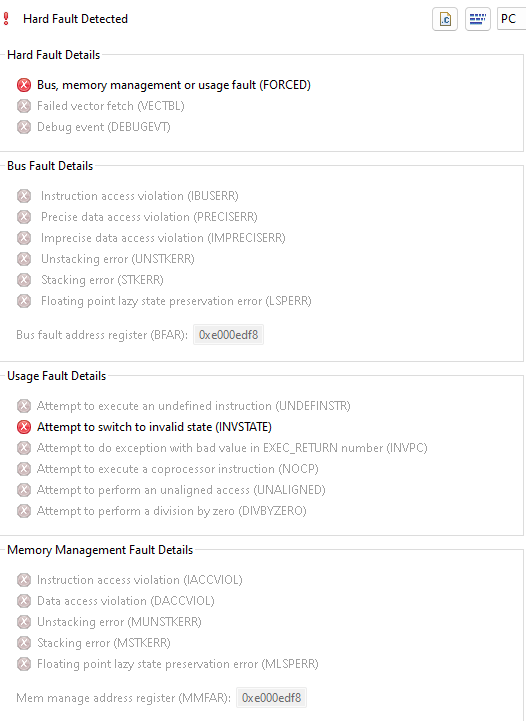Click the Precise data access violation (PRECISERR) entry
526x721 pixels.
149,217
